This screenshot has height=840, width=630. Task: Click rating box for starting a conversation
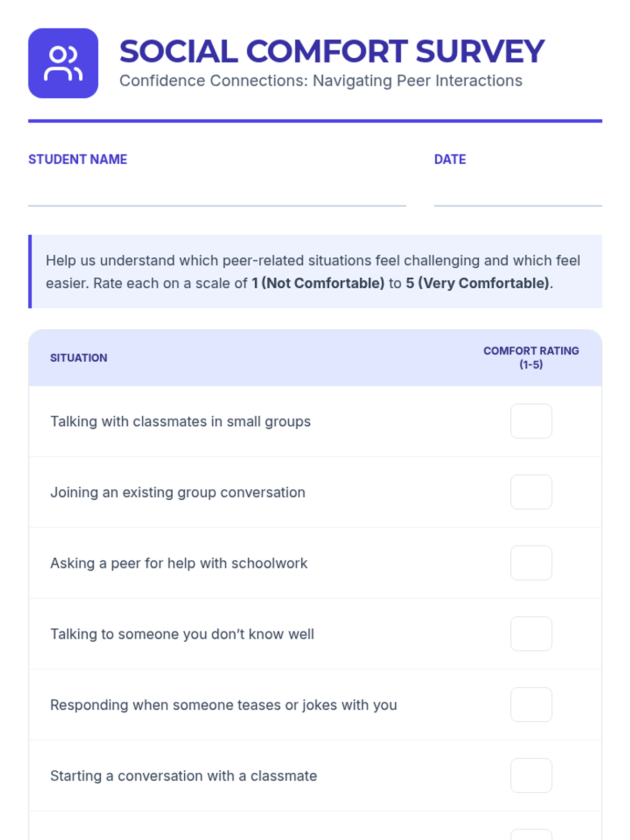(x=531, y=775)
